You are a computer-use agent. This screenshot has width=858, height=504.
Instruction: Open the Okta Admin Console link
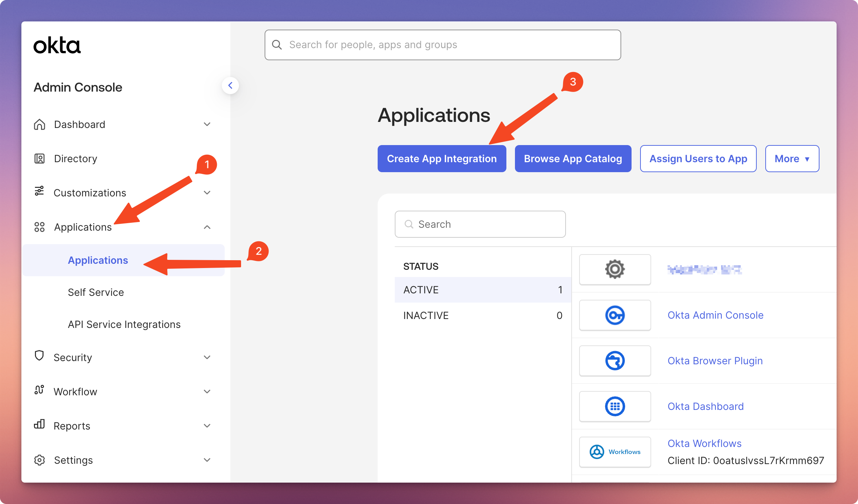click(715, 315)
